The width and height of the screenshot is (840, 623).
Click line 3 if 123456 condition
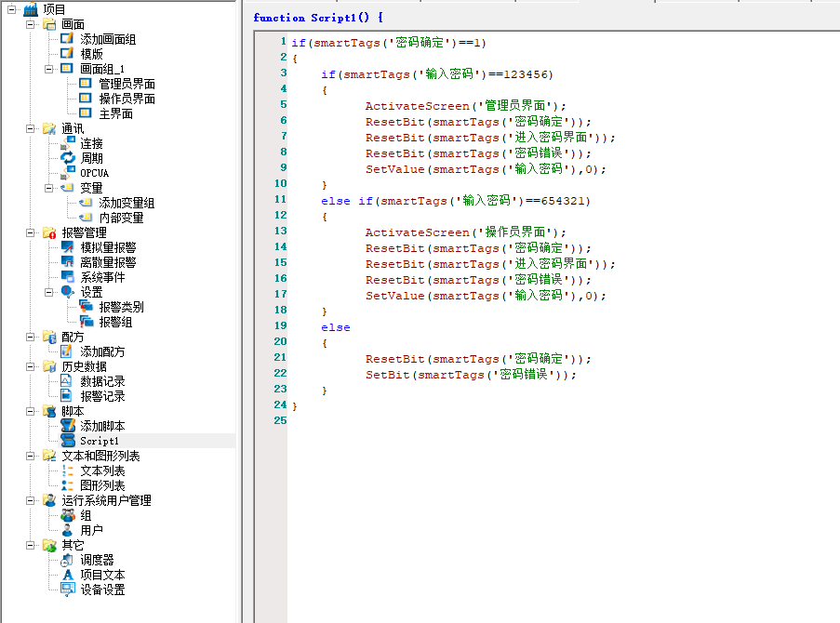coord(436,74)
